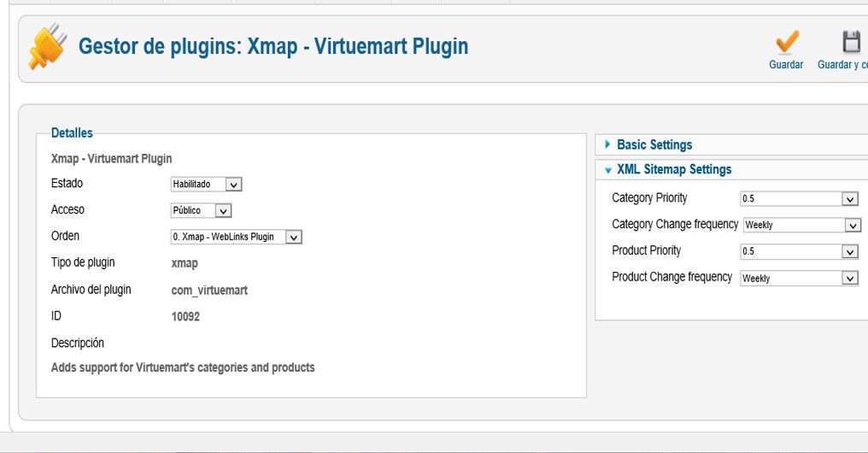Expand the Basic Settings arrow

(x=607, y=144)
